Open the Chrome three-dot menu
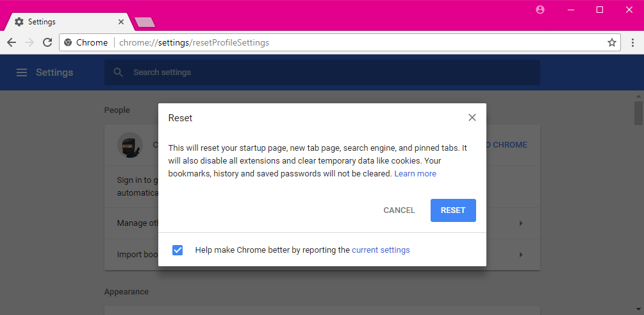Viewport: 644px width, 315px height. coord(632,42)
